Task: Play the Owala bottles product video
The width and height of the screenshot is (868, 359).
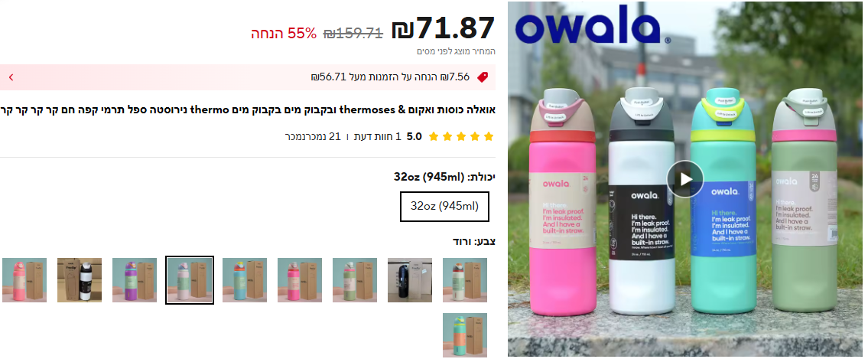Action: [685, 178]
